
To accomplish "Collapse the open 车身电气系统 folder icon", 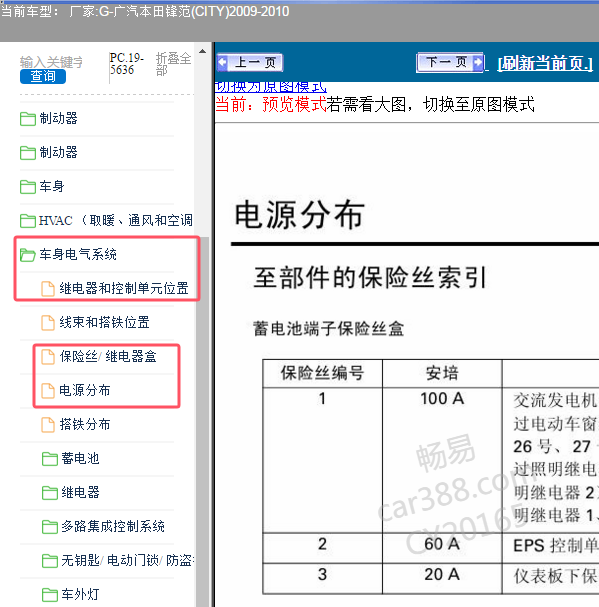I will click(27, 255).
